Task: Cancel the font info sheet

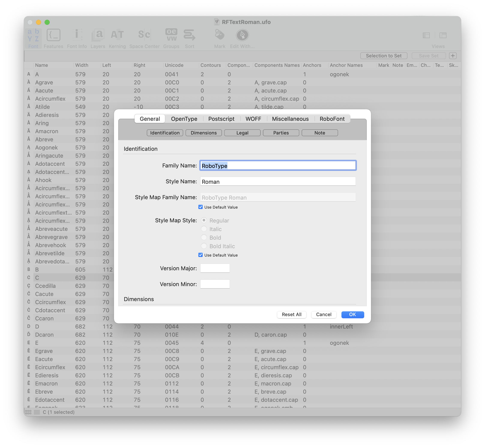Action: click(323, 314)
